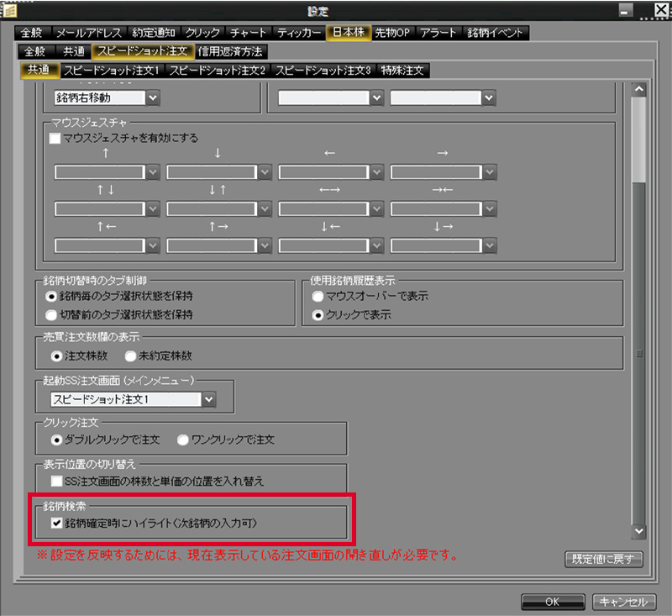Open second-row 共通 sub-tab
The image size is (672, 616).
click(x=74, y=51)
